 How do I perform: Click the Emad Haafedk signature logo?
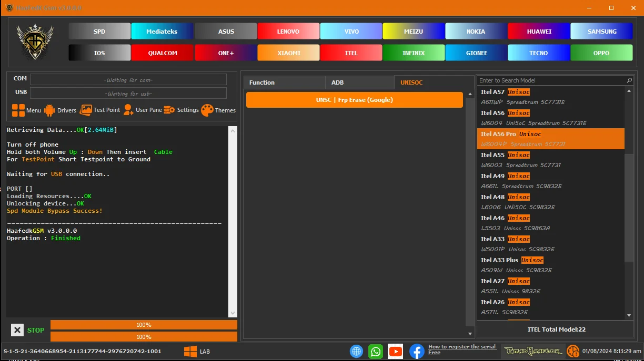(x=533, y=350)
